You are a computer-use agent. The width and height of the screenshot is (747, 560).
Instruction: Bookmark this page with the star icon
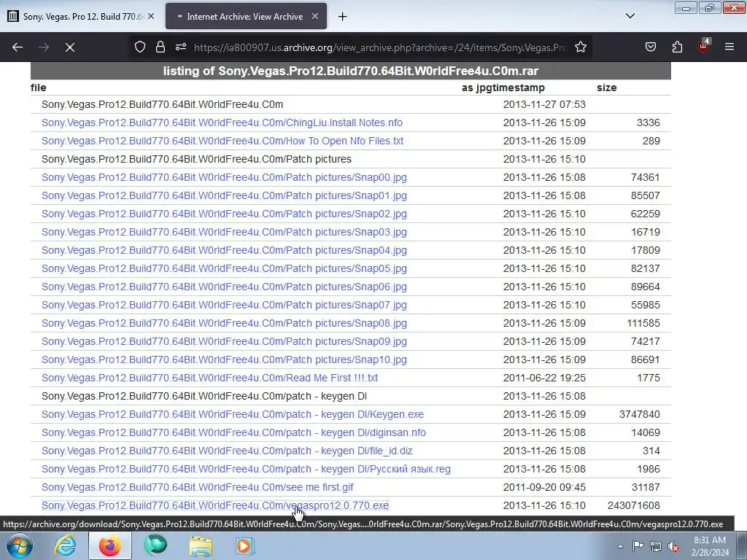pyautogui.click(x=580, y=47)
